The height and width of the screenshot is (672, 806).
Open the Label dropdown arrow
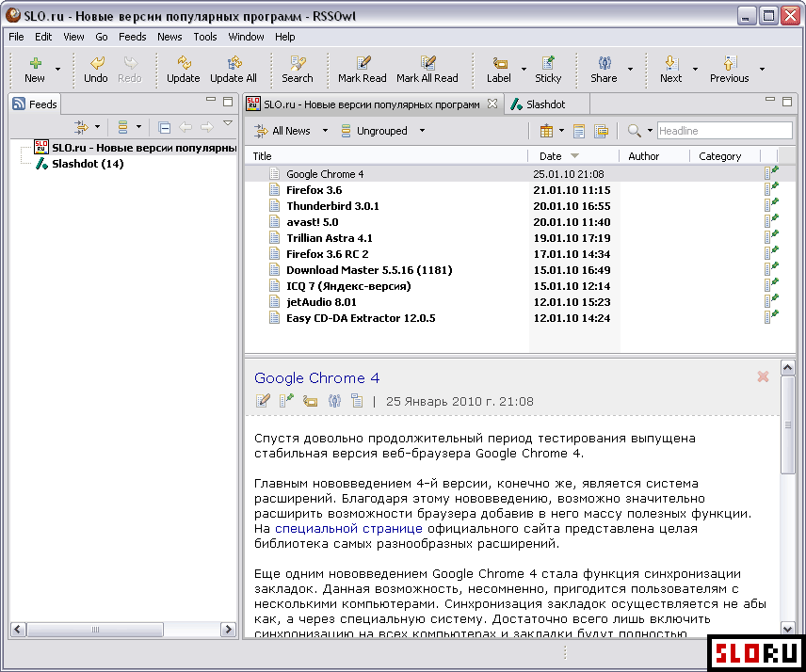(x=524, y=69)
